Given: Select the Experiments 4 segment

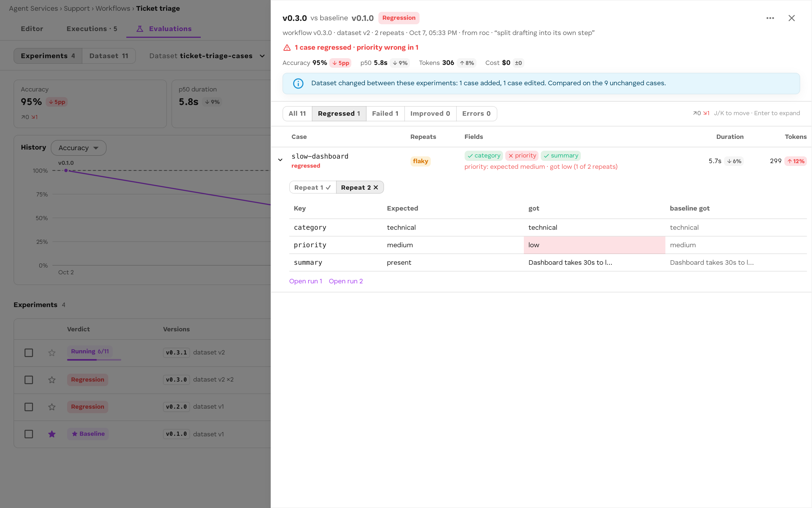Looking at the screenshot, I should (48, 56).
